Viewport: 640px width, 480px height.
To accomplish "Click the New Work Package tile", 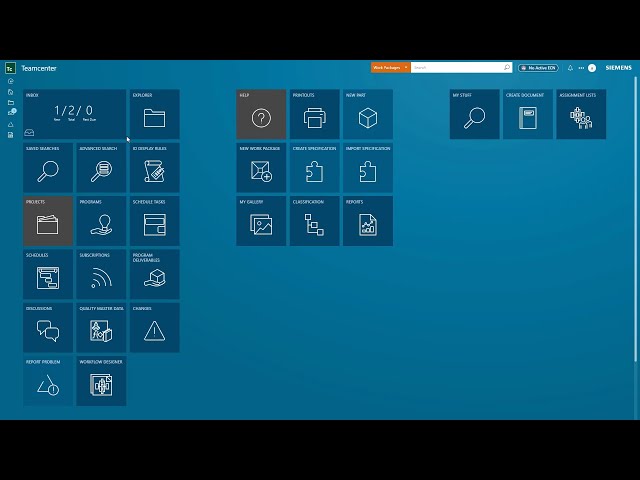I will (x=261, y=168).
